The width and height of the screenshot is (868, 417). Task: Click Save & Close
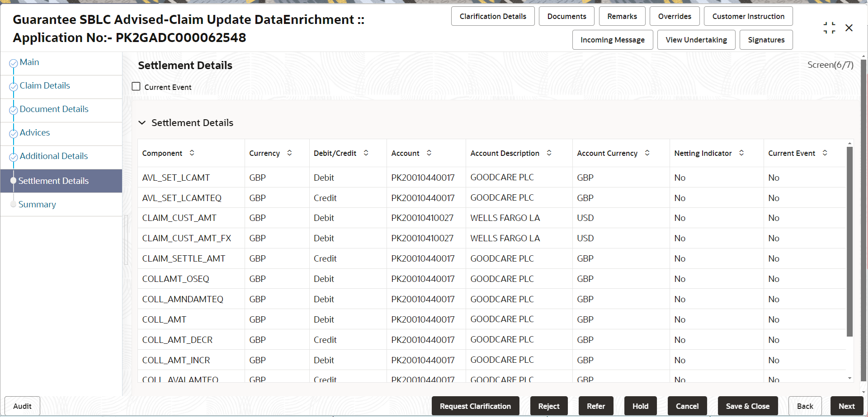tap(748, 406)
